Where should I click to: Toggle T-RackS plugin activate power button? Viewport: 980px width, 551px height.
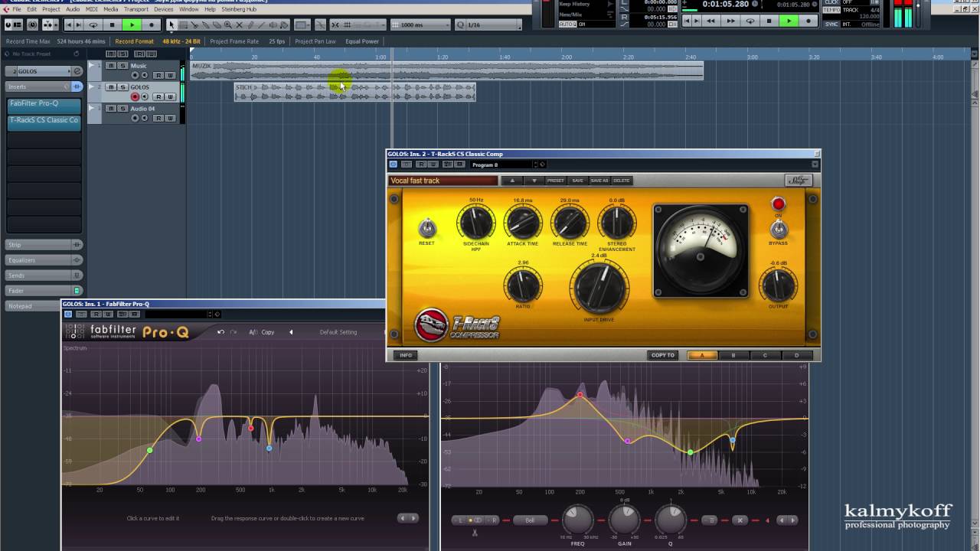[393, 165]
